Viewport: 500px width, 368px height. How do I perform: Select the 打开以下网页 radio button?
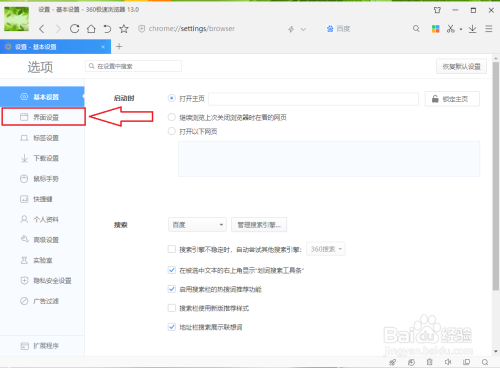tap(171, 131)
